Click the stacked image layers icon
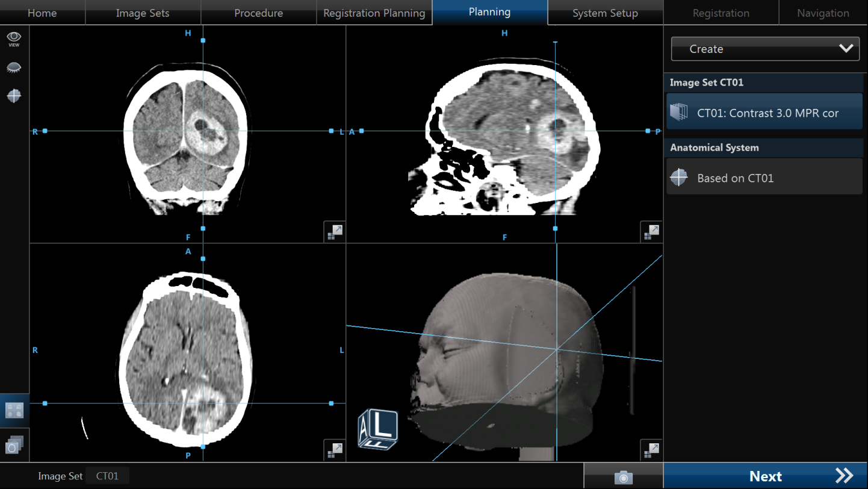Screen dimensions: 868x489 click(x=14, y=445)
